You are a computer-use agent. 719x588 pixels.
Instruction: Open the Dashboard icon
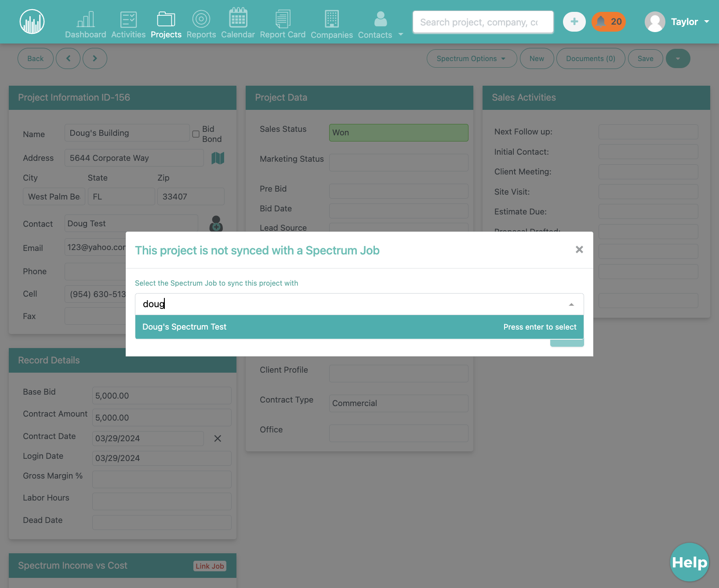tap(86, 19)
